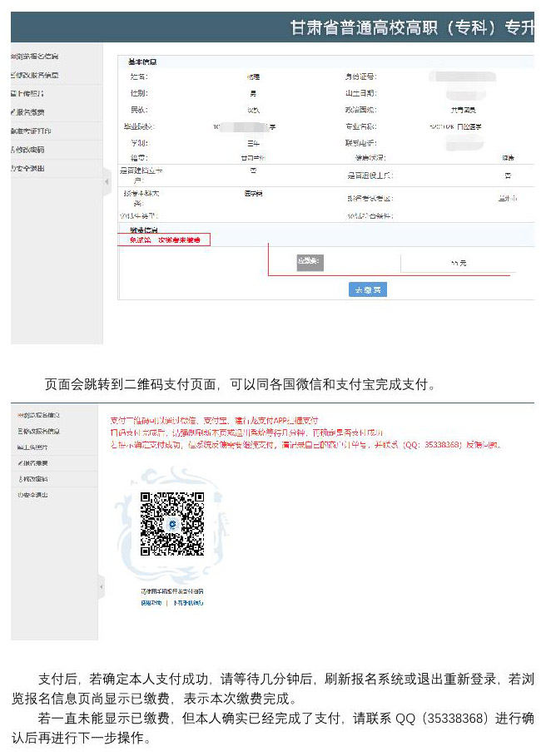Image resolution: width=551 pixels, height=756 pixels.
Task: Click the fee amount field showing 元
Action: click(x=458, y=264)
